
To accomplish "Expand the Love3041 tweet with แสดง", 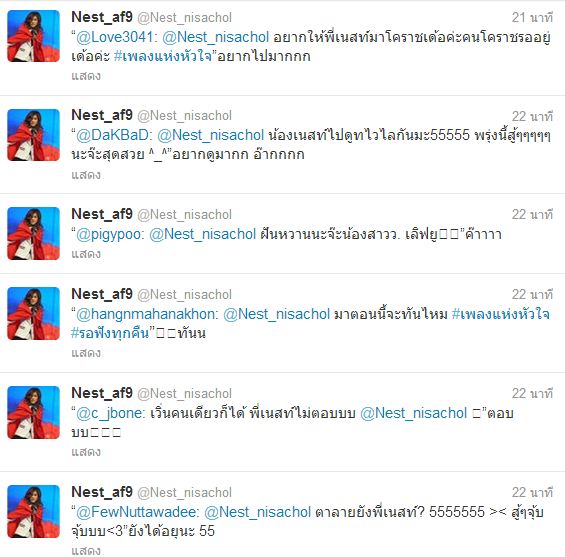I will pyautogui.click(x=86, y=76).
